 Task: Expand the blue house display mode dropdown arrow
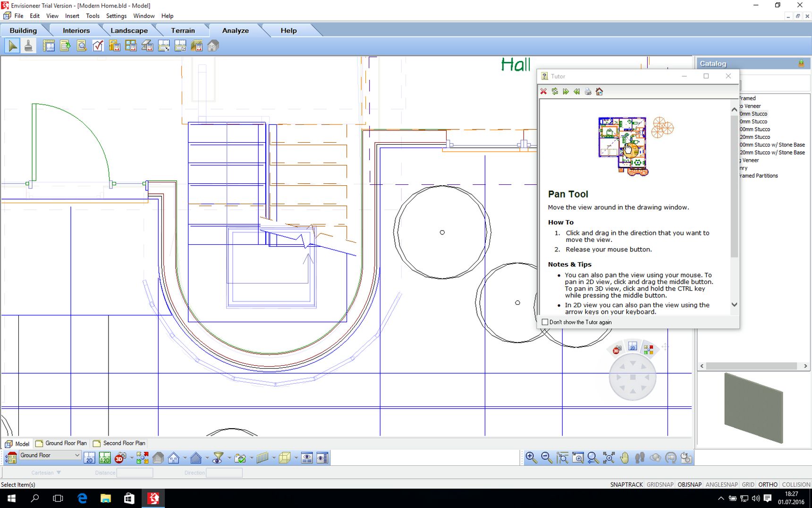(x=185, y=457)
